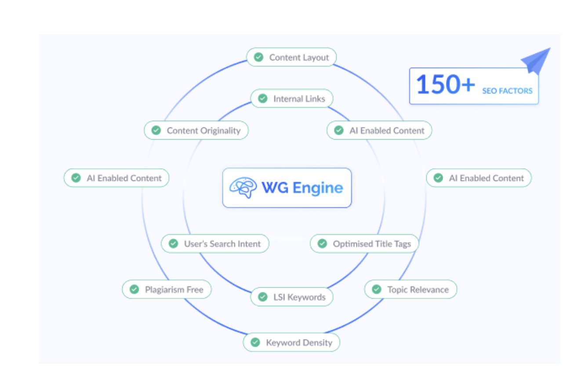Click the User's Search Intent pill
The height and width of the screenshot is (390, 588).
[215, 244]
